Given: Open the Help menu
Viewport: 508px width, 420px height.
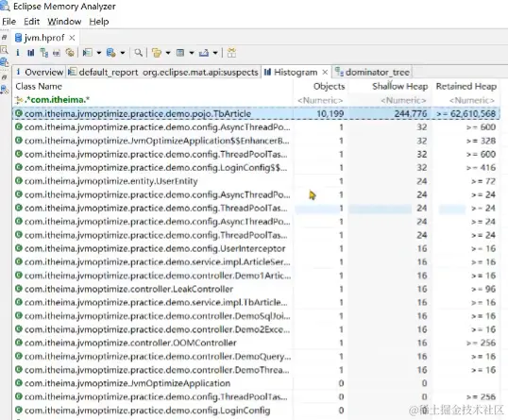Looking at the screenshot, I should [99, 22].
